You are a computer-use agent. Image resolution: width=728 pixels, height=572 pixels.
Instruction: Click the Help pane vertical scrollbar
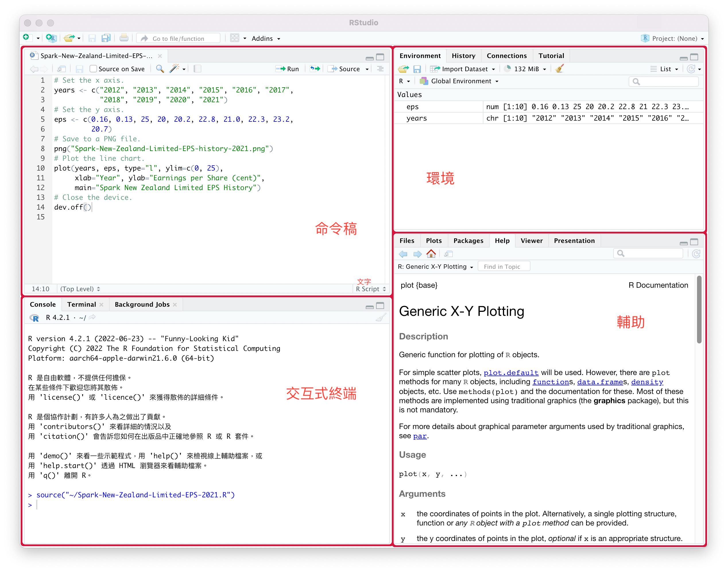[699, 309]
